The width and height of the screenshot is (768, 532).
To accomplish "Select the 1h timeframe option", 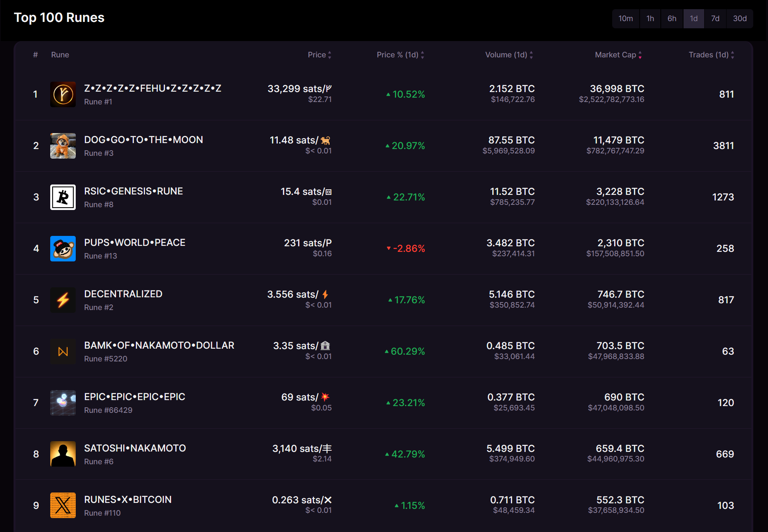I will 650,19.
